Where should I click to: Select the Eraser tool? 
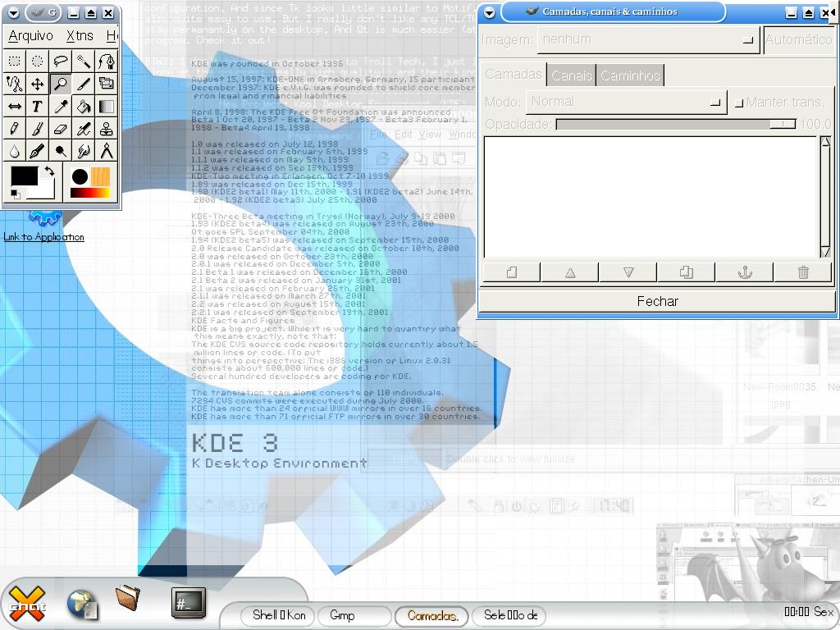61,129
